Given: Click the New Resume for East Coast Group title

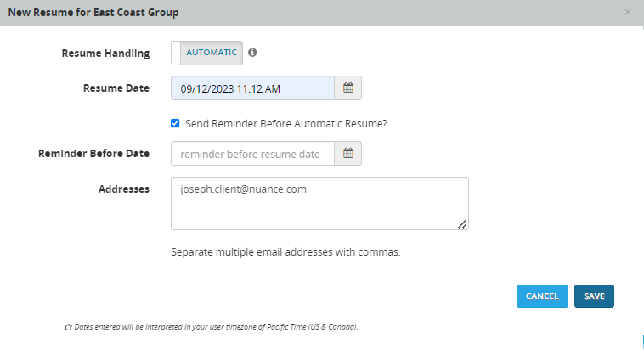Looking at the screenshot, I should [93, 13].
